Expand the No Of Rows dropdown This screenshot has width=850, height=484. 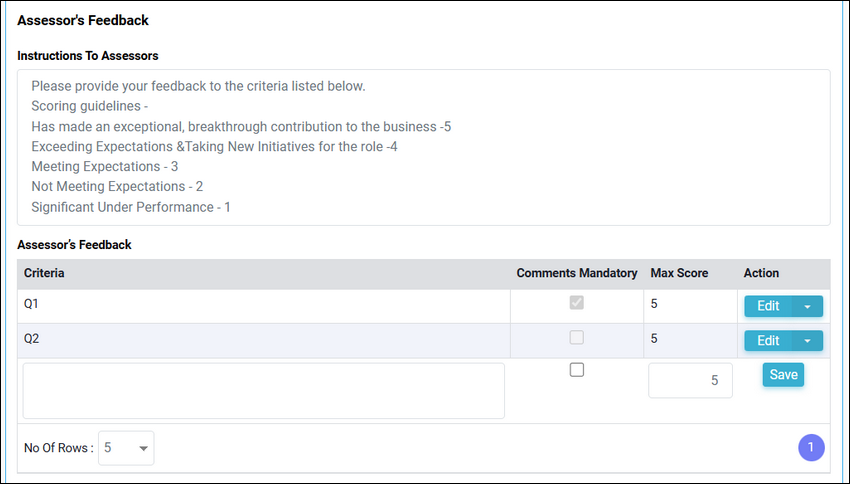point(126,448)
